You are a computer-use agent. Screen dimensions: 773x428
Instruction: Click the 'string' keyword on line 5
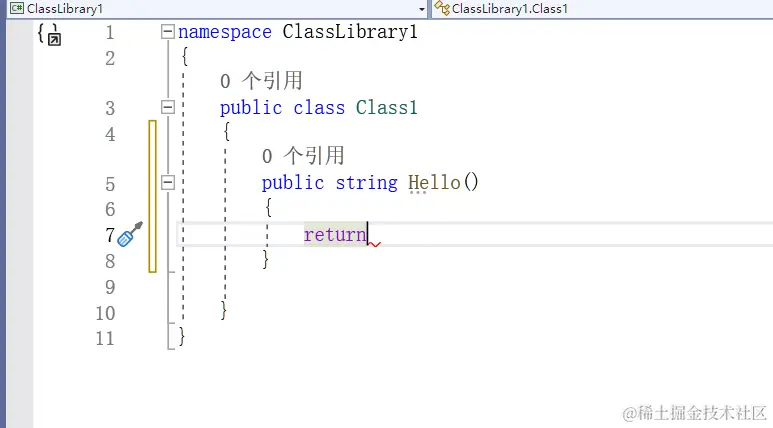click(x=367, y=183)
